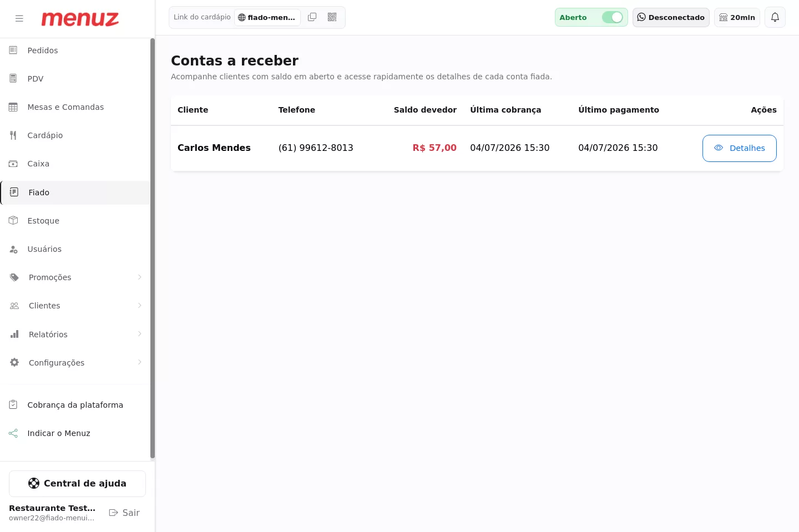
Task: Open the Usuários page
Action: click(75, 249)
